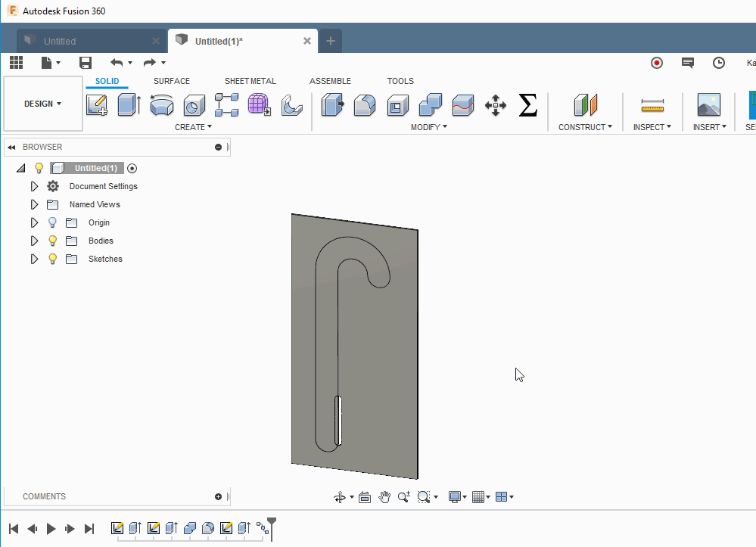Image resolution: width=756 pixels, height=547 pixels.
Task: Click the Redo arrow
Action: (150, 63)
